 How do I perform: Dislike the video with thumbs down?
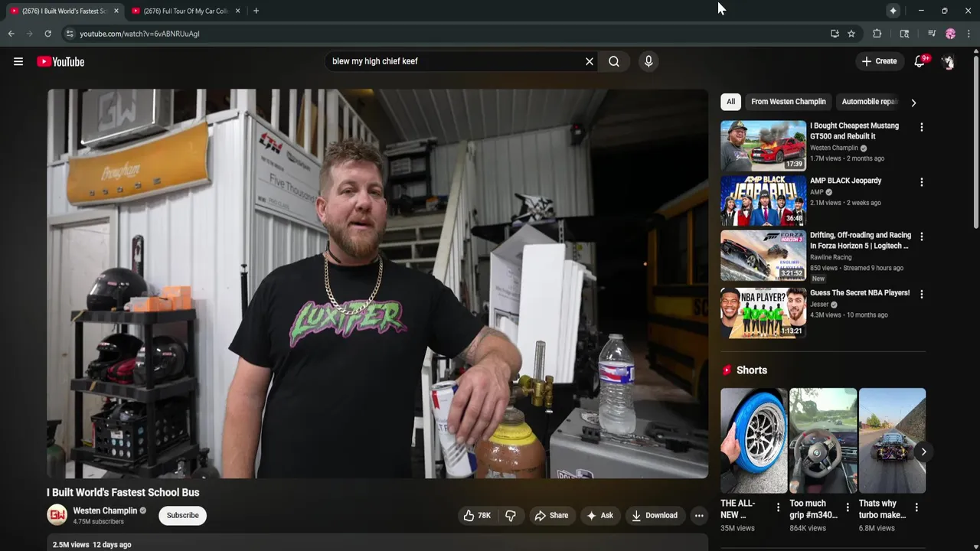click(x=511, y=516)
